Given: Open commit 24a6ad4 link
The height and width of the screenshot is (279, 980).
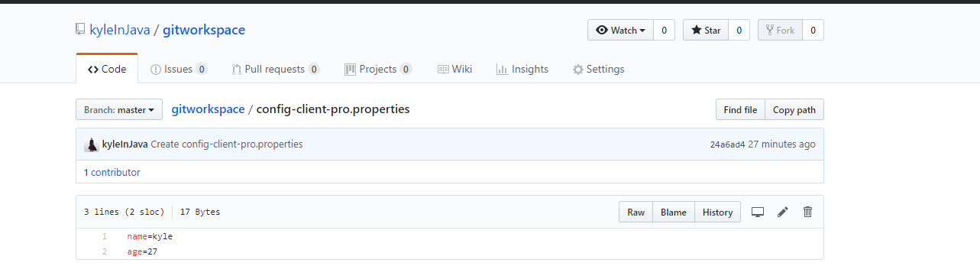Looking at the screenshot, I should click(727, 144).
